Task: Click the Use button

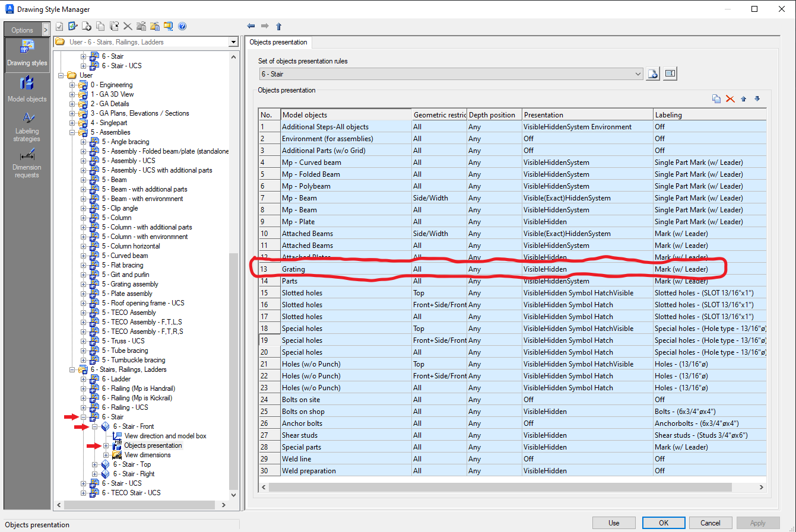Action: 614,523
